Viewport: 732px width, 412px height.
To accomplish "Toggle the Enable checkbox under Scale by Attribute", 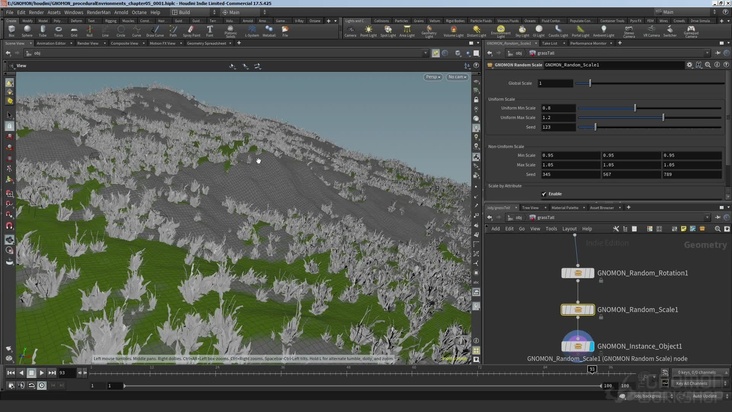I will pos(544,194).
